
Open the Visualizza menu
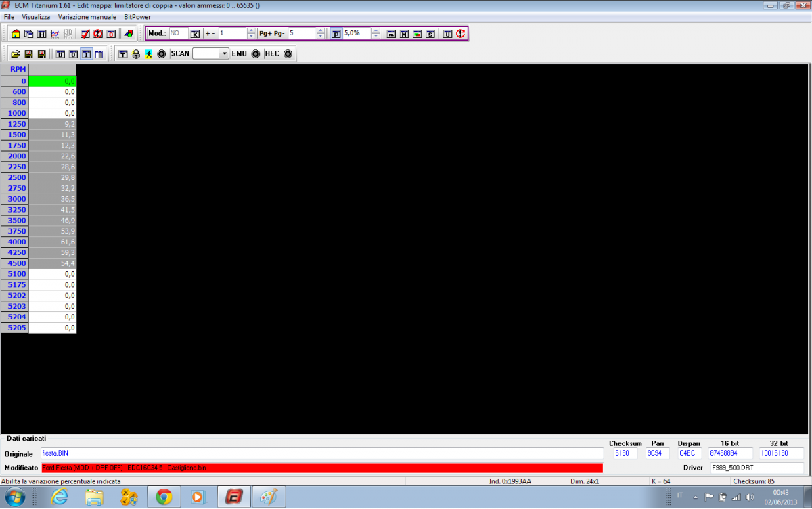[36, 16]
